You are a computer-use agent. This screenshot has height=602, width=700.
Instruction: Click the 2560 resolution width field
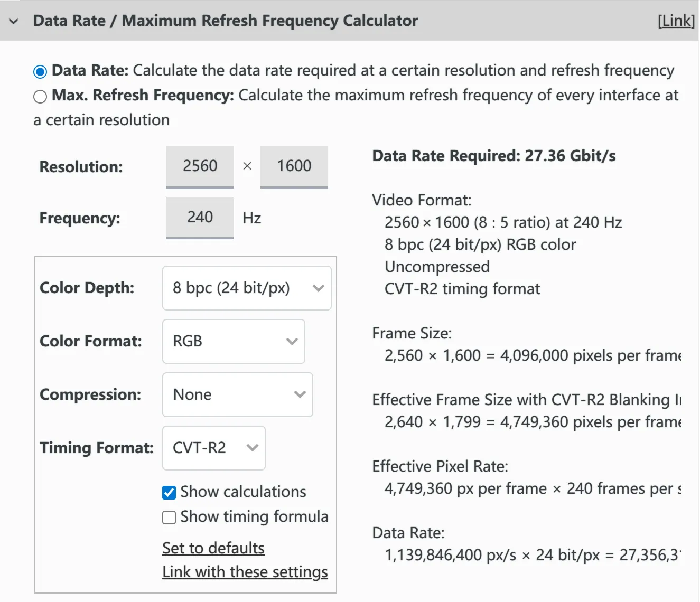click(x=200, y=166)
